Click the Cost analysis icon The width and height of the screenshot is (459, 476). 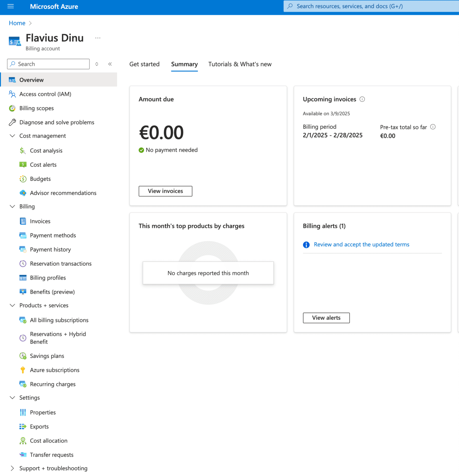(x=23, y=150)
